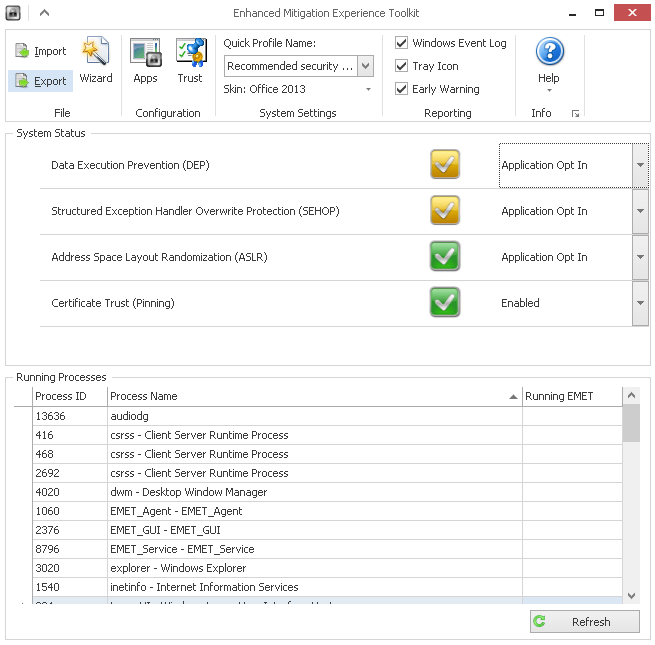Image resolution: width=655 pixels, height=645 pixels.
Task: Disable the Early Warning checkbox
Action: point(402,89)
